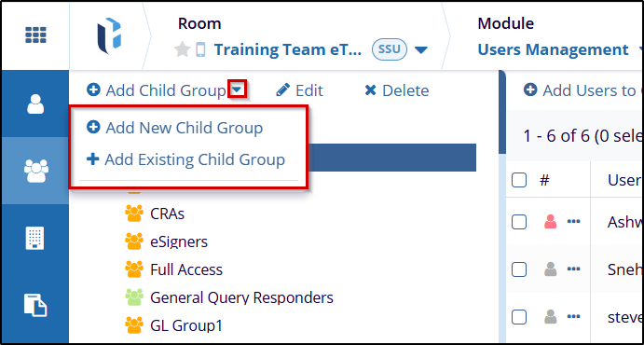Viewport: 644px width, 345px height.
Task: Click the mobile phone icon beside room name
Action: click(200, 50)
